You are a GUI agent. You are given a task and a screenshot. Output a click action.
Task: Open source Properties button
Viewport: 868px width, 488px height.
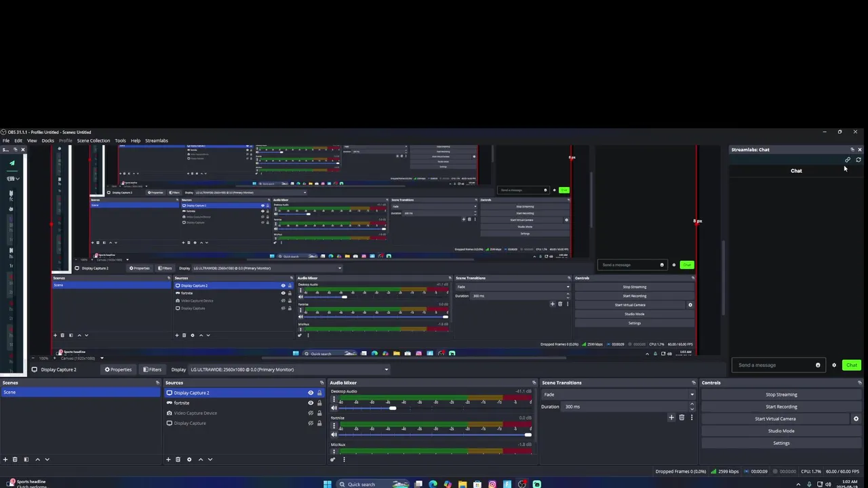point(118,369)
